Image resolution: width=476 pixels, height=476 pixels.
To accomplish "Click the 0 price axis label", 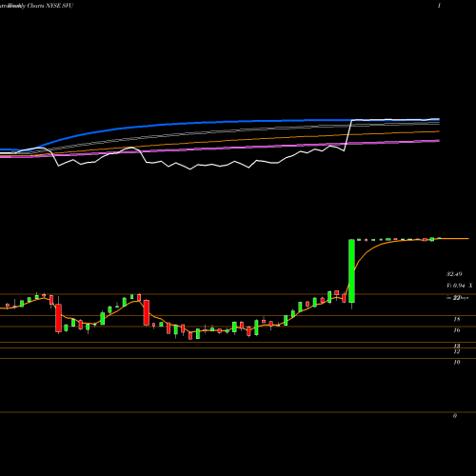I will 455,416.
